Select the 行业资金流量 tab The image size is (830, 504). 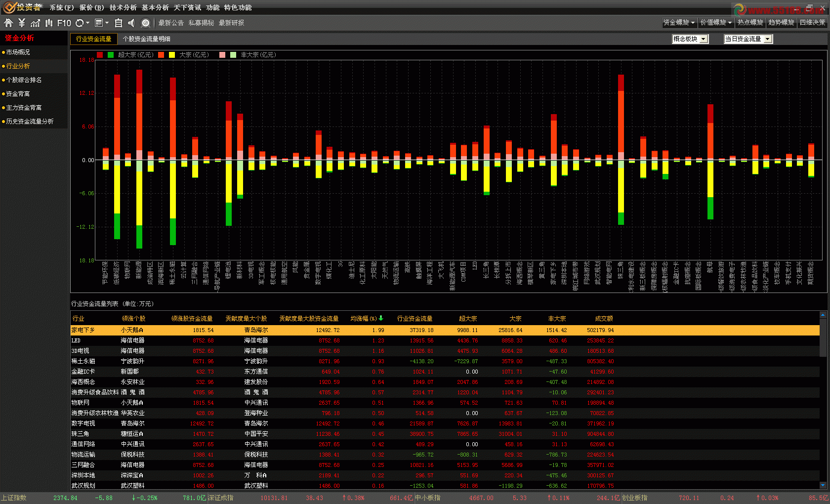tap(93, 39)
